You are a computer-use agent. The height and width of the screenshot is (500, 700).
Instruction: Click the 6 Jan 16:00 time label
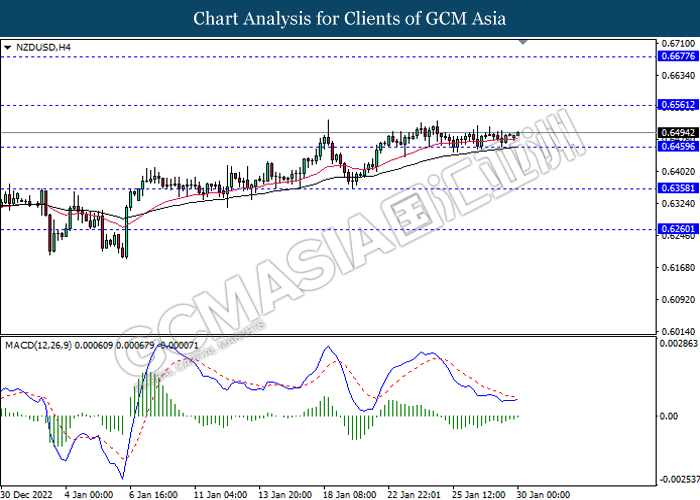(153, 493)
